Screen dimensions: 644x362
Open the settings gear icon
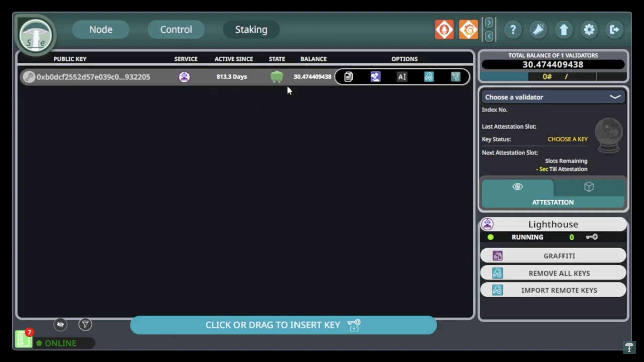click(589, 29)
